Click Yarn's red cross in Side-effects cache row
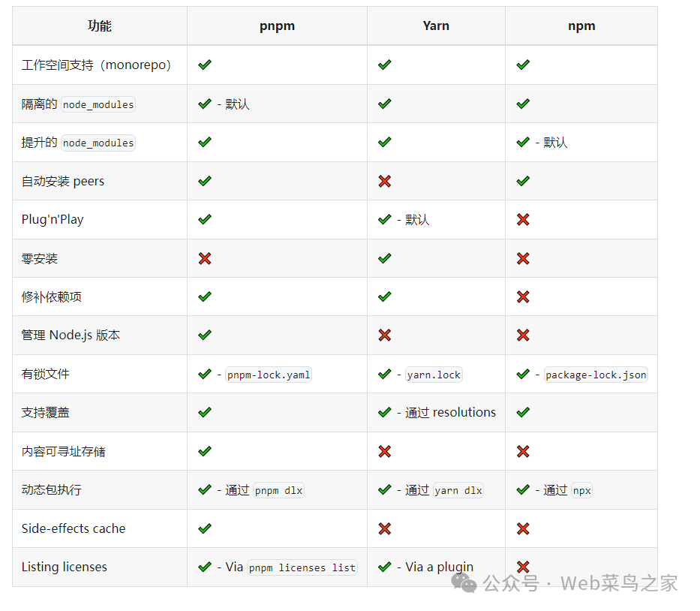700x611 pixels. 384,529
